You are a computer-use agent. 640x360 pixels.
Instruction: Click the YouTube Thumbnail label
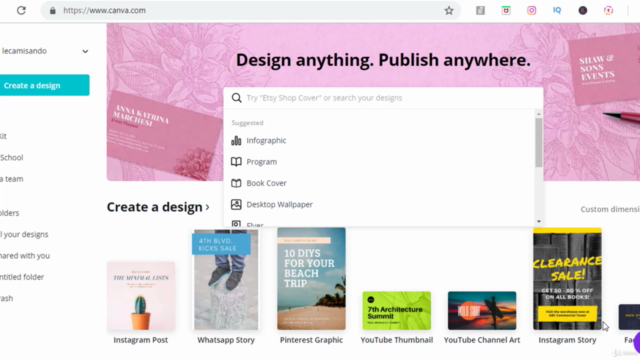397,340
